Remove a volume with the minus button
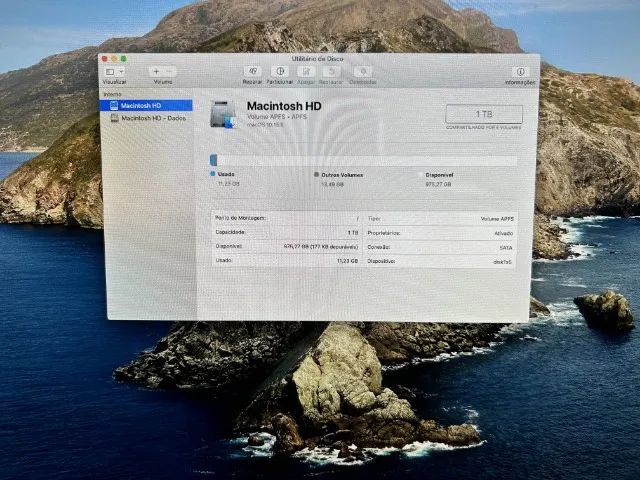The width and height of the screenshot is (640, 480). coord(170,72)
